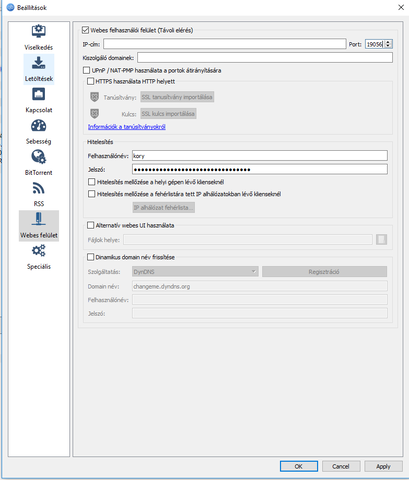Viewport: 409px width, 480px height.
Task: Open the Letöltések download icon section
Action: pyautogui.click(x=39, y=63)
